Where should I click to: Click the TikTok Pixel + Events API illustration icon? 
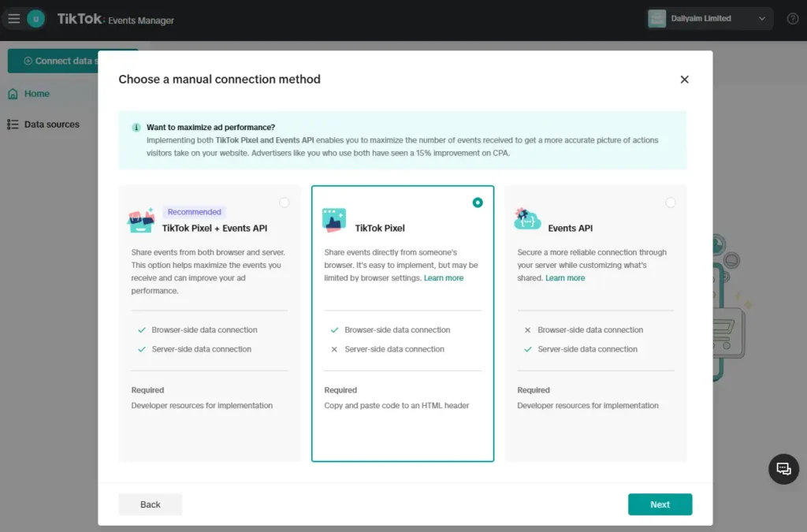[x=141, y=220]
